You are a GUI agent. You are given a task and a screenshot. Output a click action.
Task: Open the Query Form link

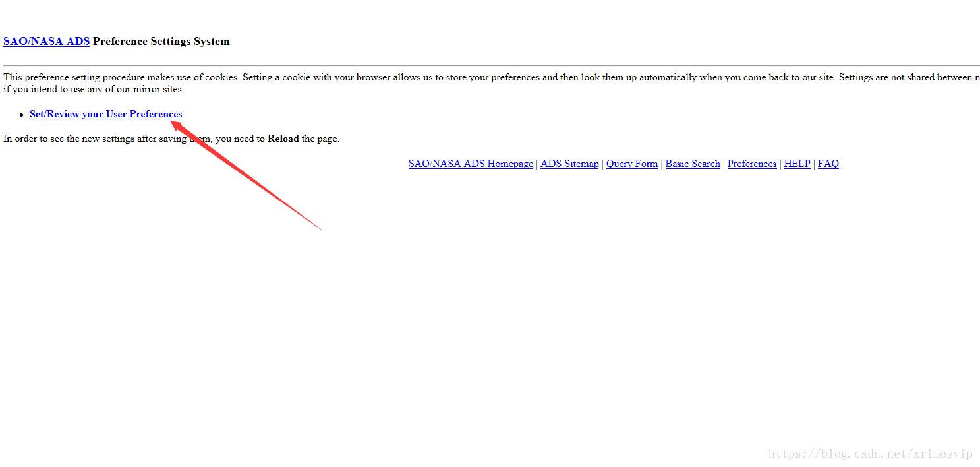pos(632,164)
